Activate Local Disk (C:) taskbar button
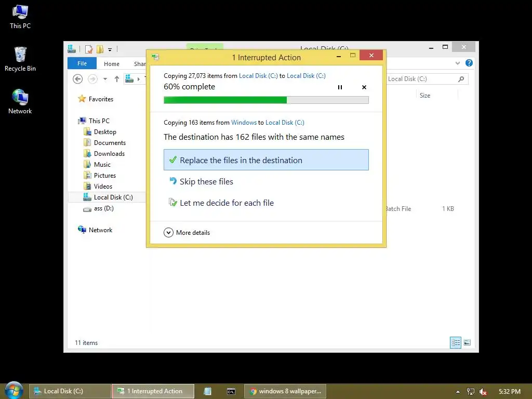The image size is (532, 399). pos(70,391)
